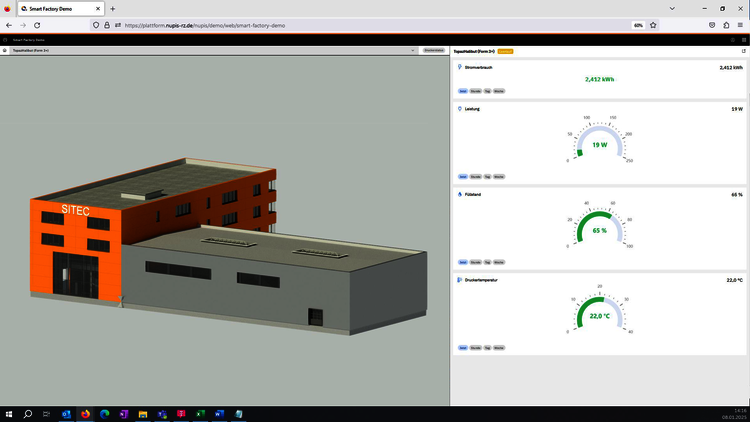This screenshot has width=750, height=422.
Task: Open Firefox from the Windows taskbar
Action: [x=85, y=413]
